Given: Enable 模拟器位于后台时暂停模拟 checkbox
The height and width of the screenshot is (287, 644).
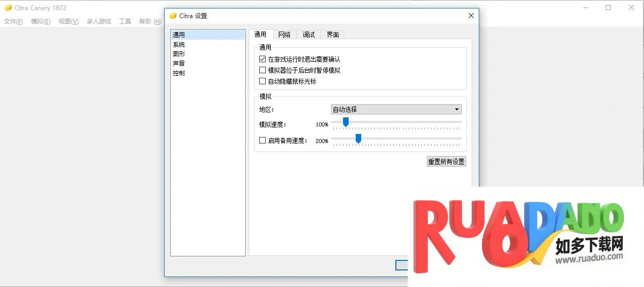Looking at the screenshot, I should [x=263, y=70].
